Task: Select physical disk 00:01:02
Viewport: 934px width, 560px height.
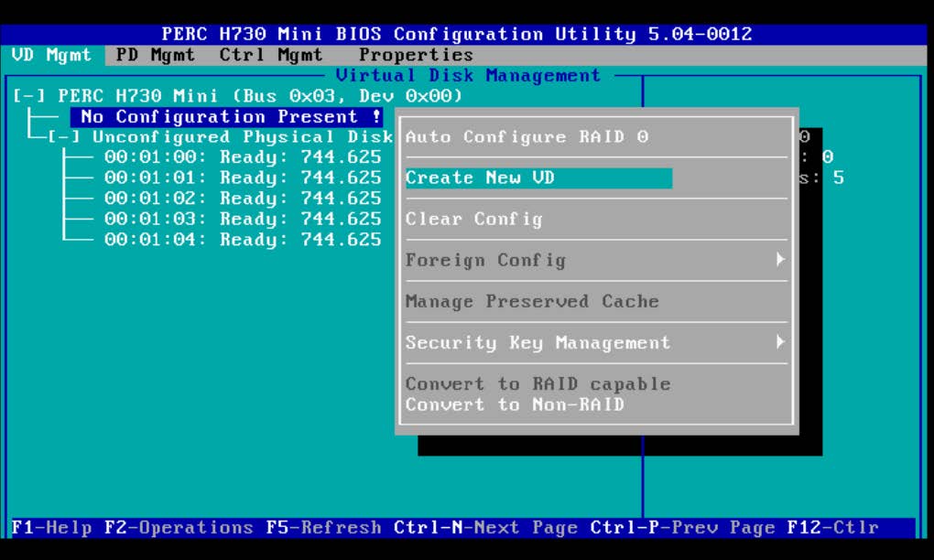Action: (243, 199)
